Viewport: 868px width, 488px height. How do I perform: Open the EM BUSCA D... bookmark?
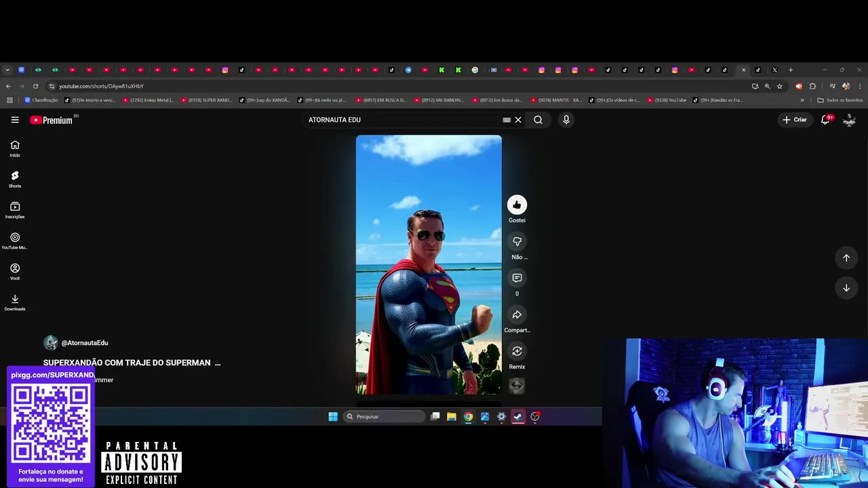tap(381, 100)
